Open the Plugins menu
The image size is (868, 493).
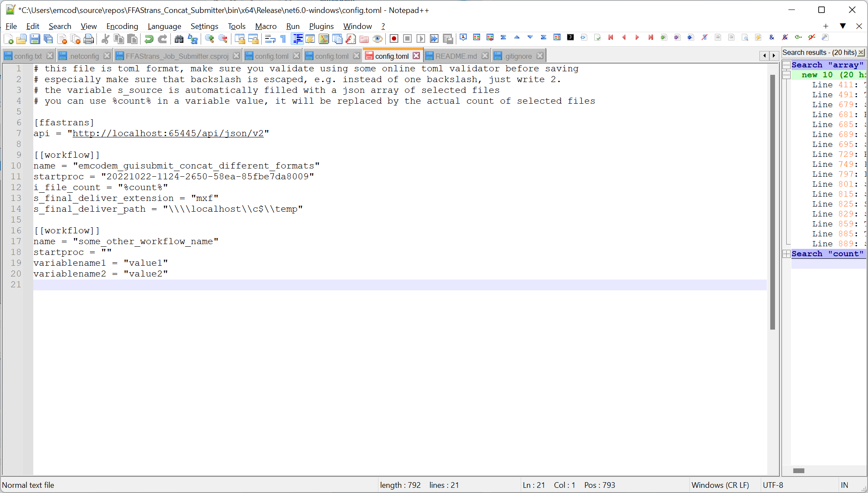pos(321,26)
